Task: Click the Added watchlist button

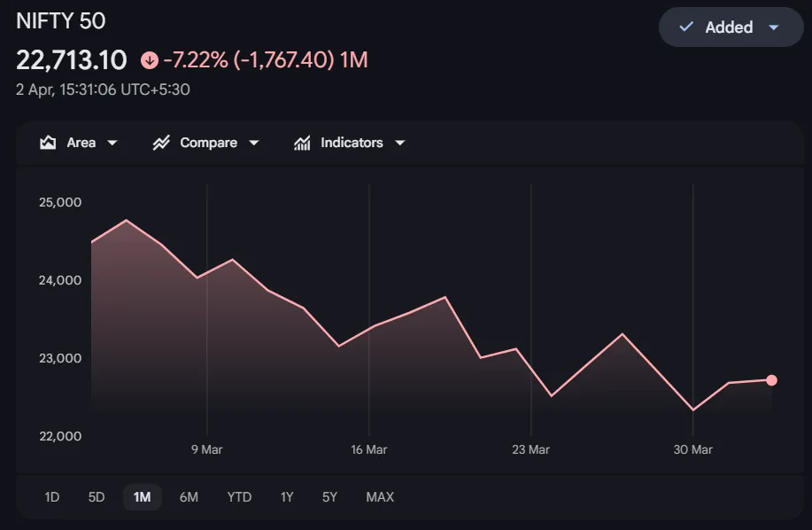Action: (728, 27)
